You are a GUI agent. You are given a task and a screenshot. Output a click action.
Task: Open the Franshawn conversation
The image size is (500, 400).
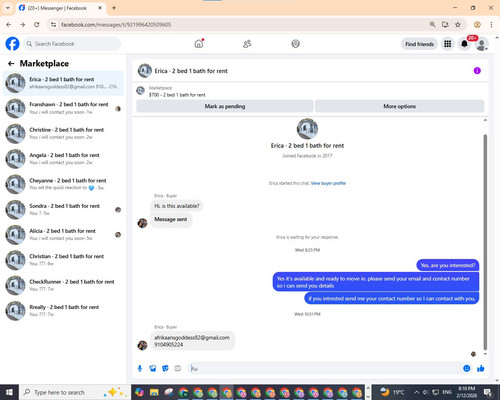coord(63,108)
